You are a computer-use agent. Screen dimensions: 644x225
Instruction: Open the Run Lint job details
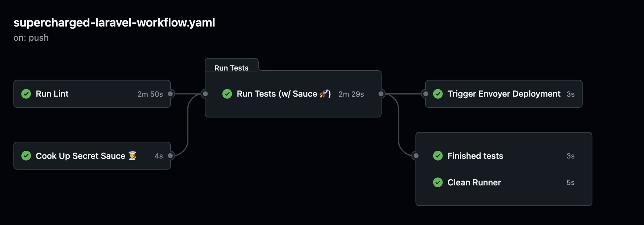(75, 94)
